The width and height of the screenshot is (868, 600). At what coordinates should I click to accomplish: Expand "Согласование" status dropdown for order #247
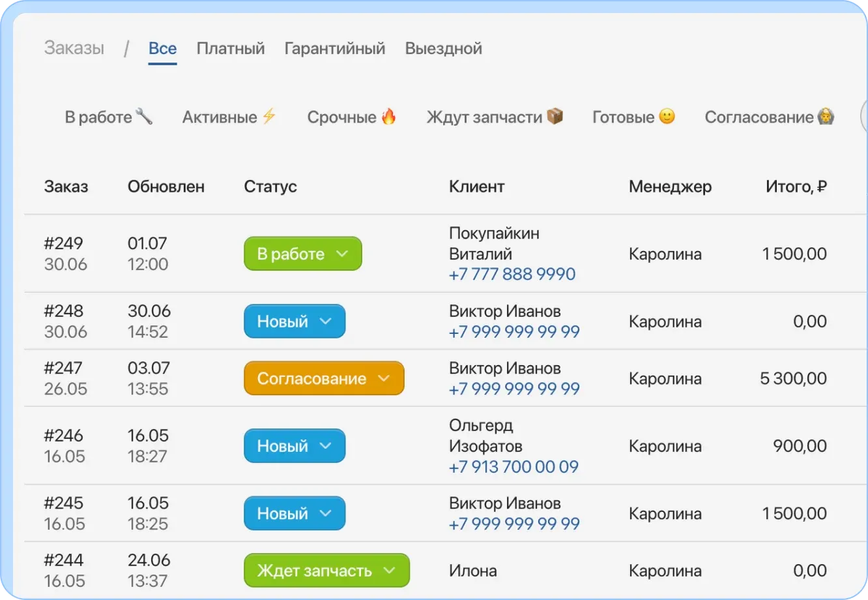[x=323, y=378]
